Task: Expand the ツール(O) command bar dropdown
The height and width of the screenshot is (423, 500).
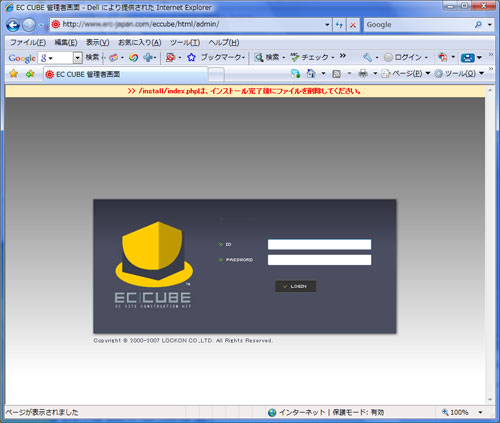Action: 481,73
